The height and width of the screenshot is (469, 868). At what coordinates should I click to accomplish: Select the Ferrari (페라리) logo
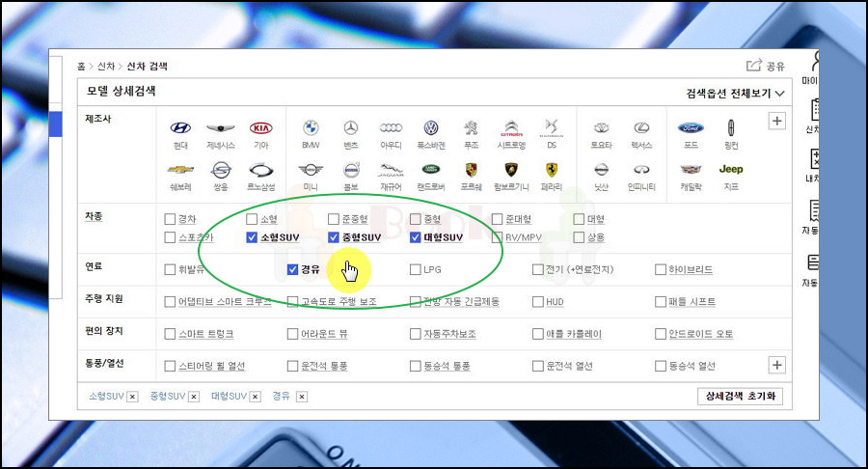(552, 170)
